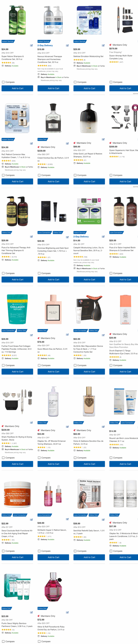Tick Compare box under Dyson Airwrap Multi-Styler
Image resolution: width=138 pixels, height=644 pixels.
111,82
